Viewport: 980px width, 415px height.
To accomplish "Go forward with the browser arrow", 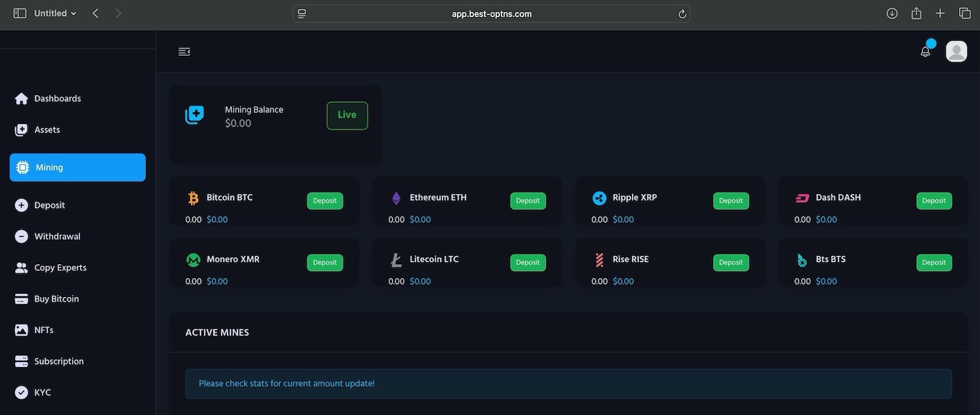I will click(x=118, y=13).
